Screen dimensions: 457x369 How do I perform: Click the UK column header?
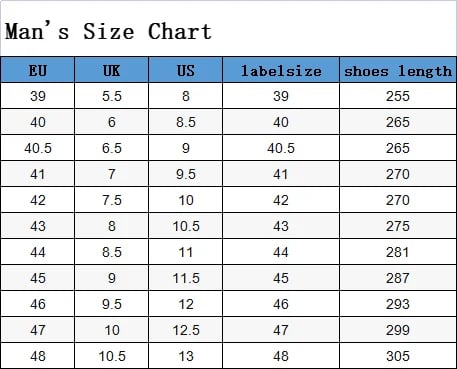click(111, 70)
